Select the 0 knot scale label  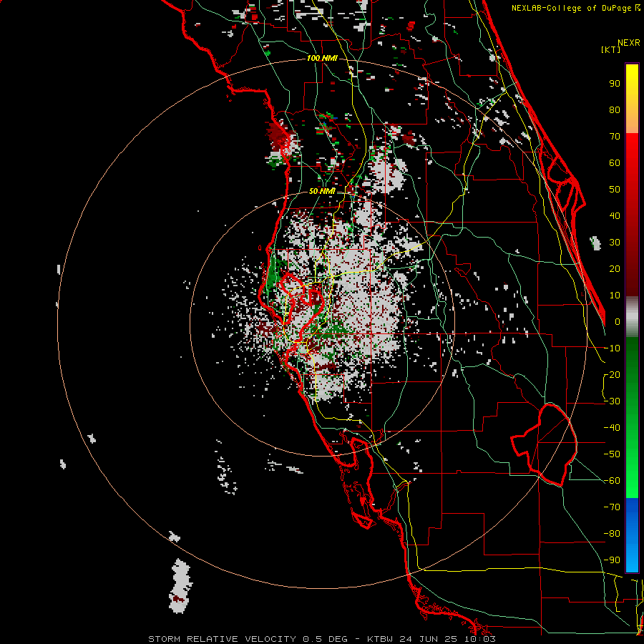pos(618,322)
